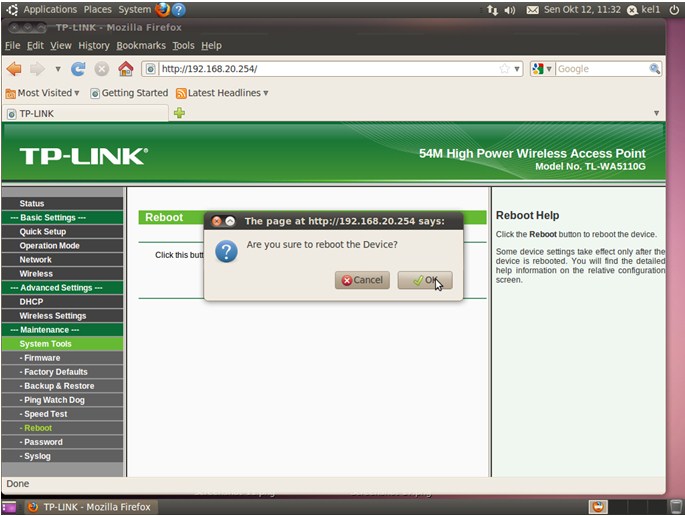Click the Firefox launcher in top panel
Screen dimensions: 685x516
coord(163,9)
